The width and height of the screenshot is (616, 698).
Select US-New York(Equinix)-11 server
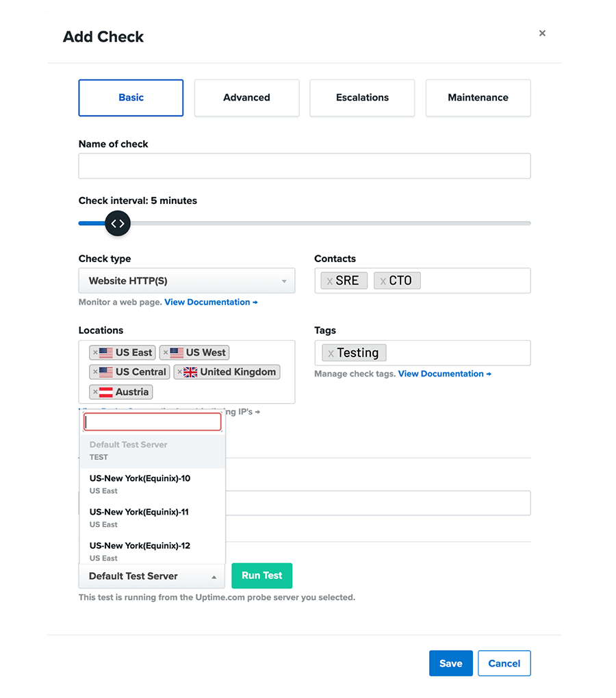click(x=153, y=518)
